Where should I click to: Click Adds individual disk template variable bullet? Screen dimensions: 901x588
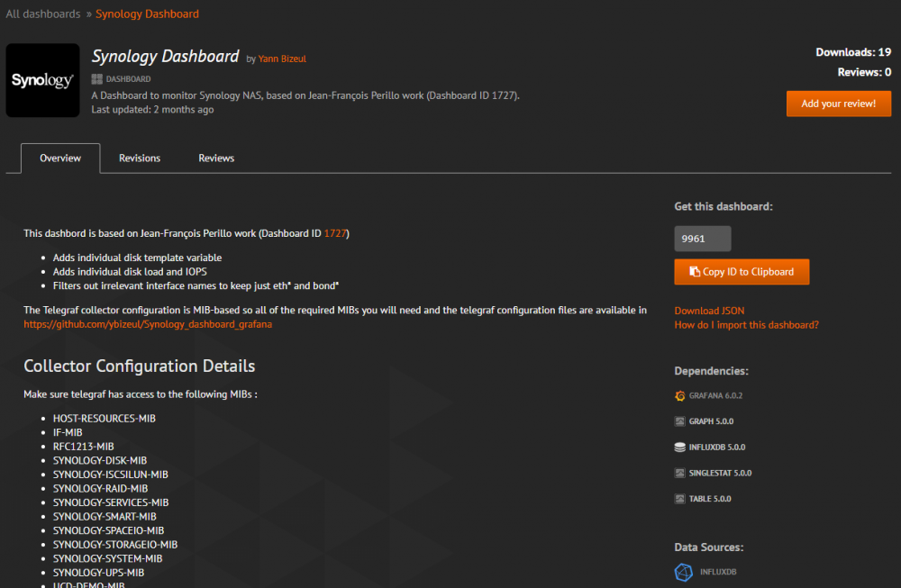137,258
